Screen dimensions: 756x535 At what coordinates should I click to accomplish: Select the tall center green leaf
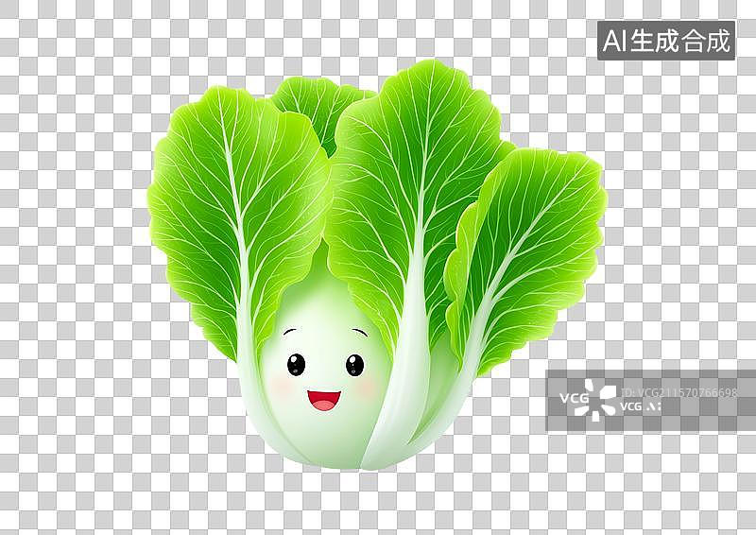tap(416, 180)
